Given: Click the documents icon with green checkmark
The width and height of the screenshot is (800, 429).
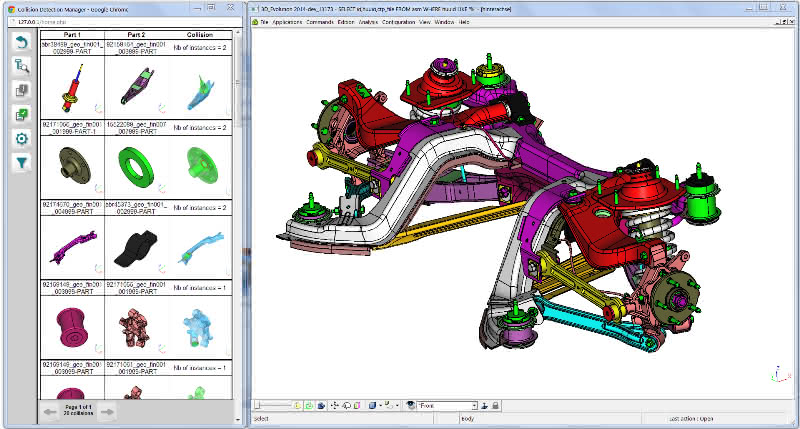Looking at the screenshot, I should tap(21, 114).
